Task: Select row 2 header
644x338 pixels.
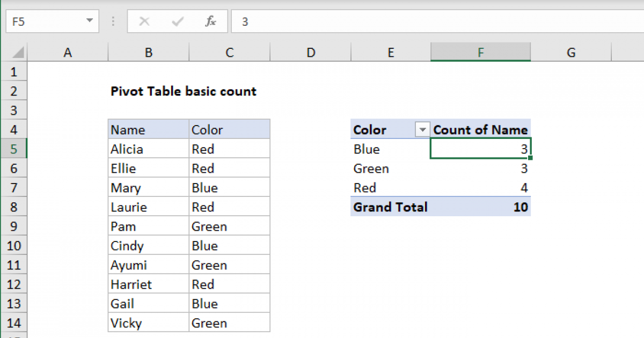Action: click(x=13, y=91)
